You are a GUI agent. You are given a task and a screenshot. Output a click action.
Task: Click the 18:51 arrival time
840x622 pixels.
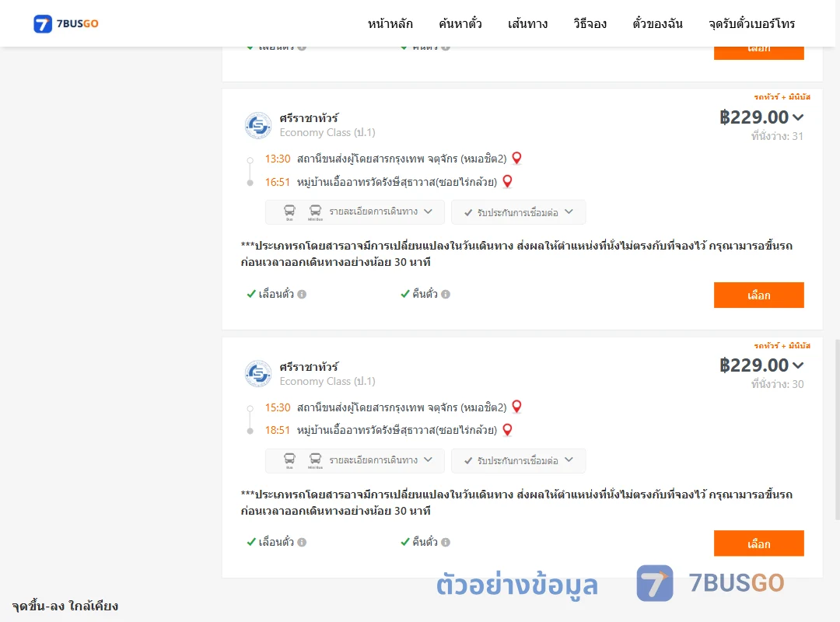[x=278, y=430]
